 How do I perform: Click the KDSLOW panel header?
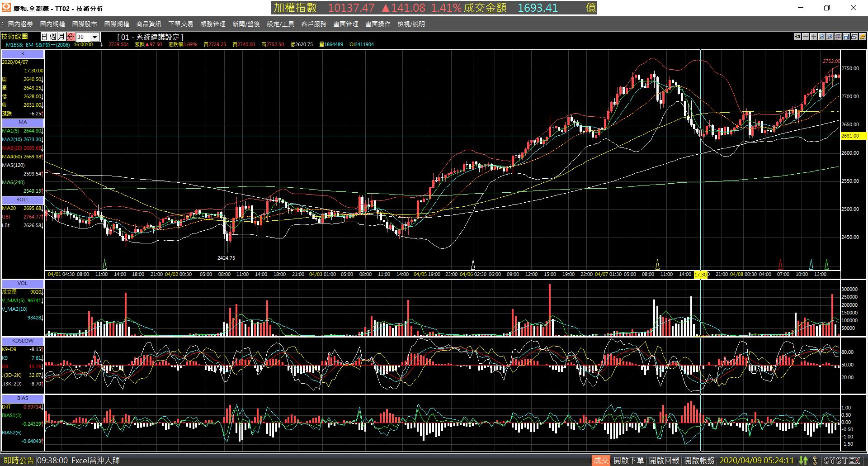pos(23,341)
